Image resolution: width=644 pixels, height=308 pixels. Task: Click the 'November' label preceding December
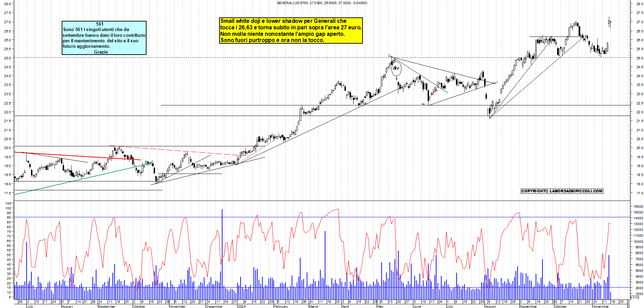[178, 306]
